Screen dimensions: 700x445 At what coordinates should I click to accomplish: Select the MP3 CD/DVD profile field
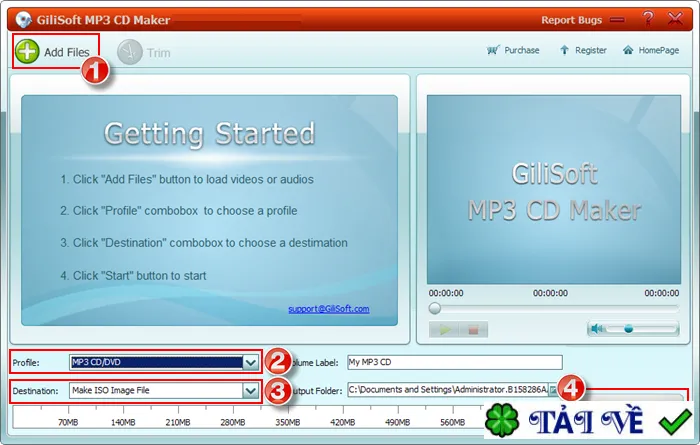pos(156,362)
